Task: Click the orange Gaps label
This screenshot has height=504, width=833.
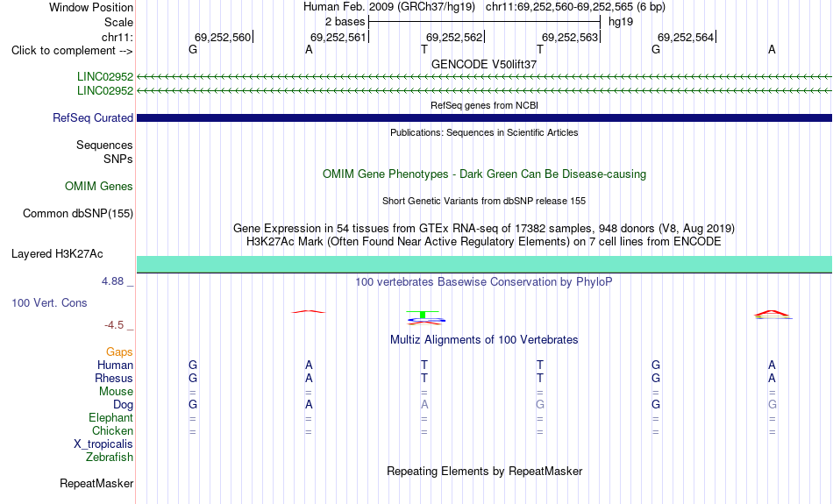Action: [119, 351]
